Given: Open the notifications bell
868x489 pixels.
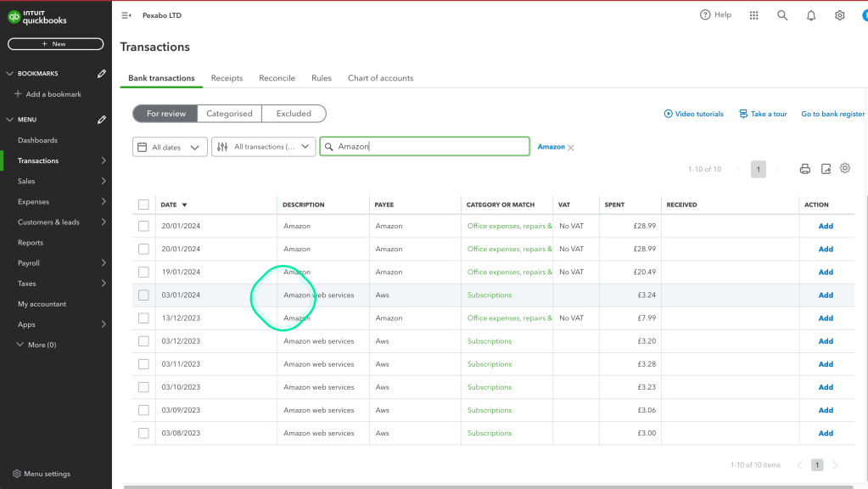Looking at the screenshot, I should (811, 15).
